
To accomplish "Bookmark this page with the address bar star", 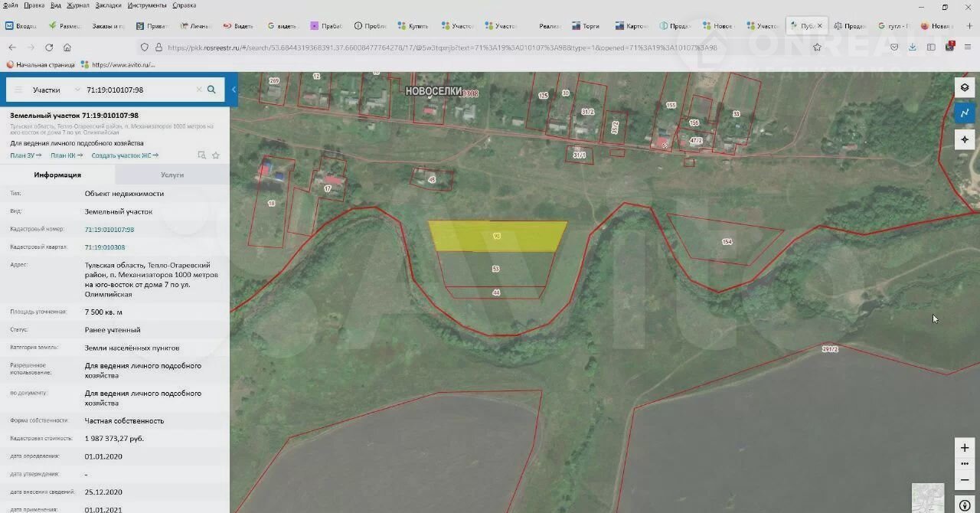I will [x=817, y=47].
